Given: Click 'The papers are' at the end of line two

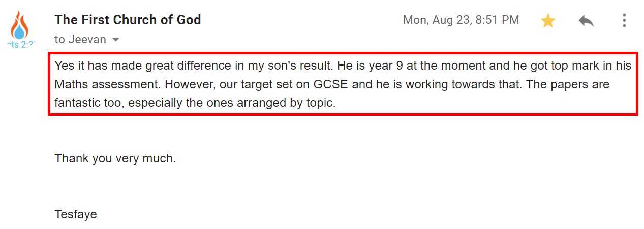Looking at the screenshot, I should [568, 84].
